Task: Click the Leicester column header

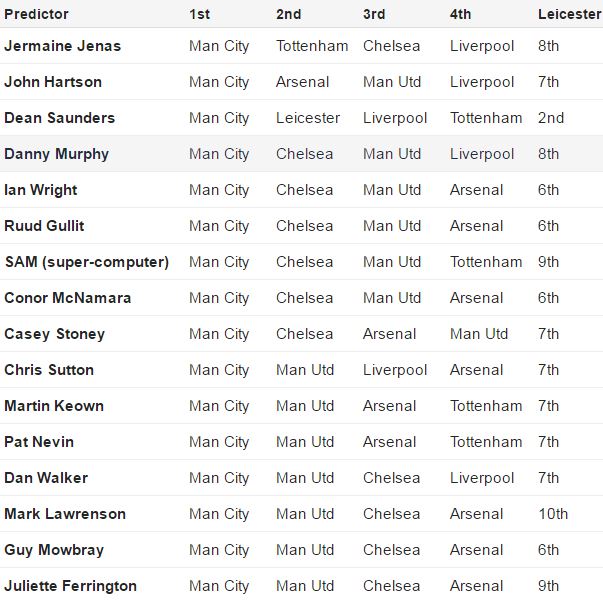Action: coord(569,14)
